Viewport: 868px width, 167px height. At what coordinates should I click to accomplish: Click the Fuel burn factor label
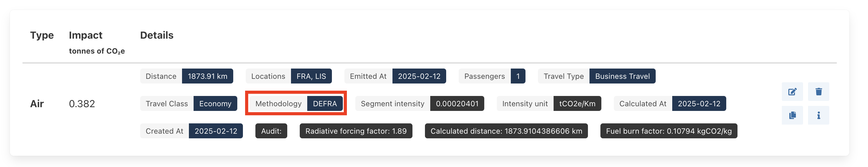pos(668,131)
